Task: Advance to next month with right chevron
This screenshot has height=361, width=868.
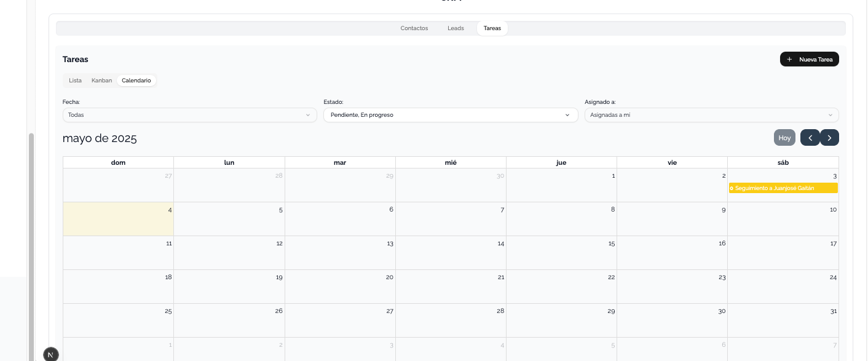Action: point(829,138)
